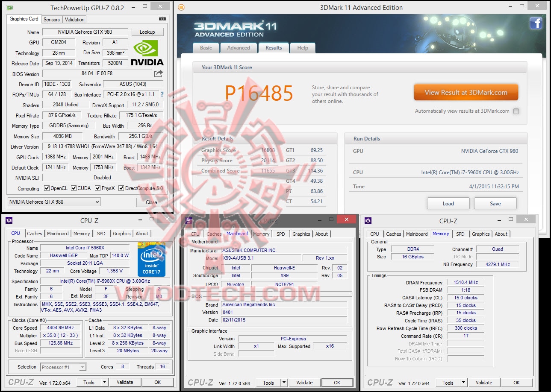Open the Facebook icon in 3DMark 11

pos(536,23)
